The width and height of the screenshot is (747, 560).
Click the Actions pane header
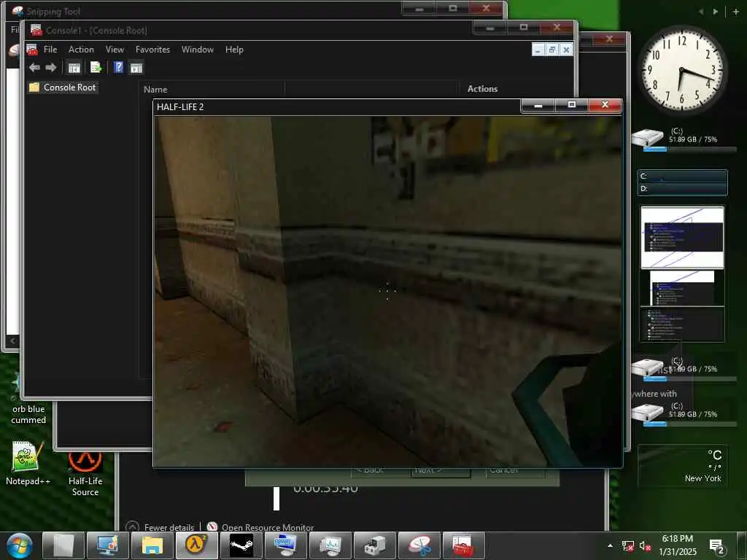(x=482, y=88)
